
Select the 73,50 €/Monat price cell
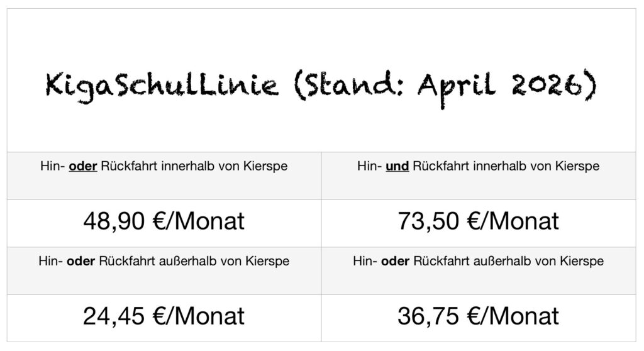[x=478, y=221]
